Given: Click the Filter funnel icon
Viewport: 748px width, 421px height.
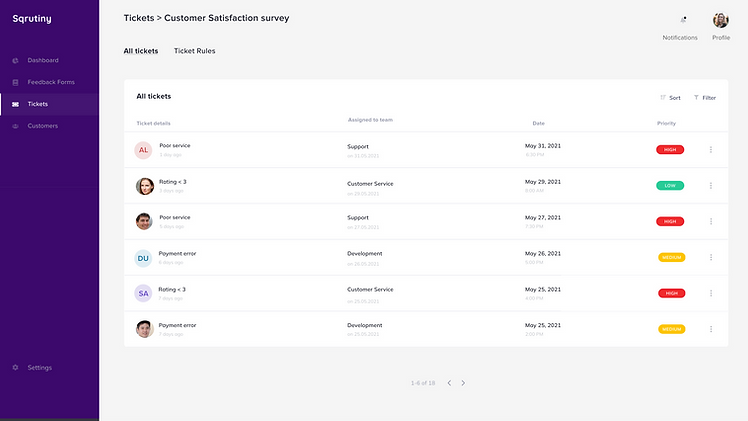Looking at the screenshot, I should [x=696, y=97].
